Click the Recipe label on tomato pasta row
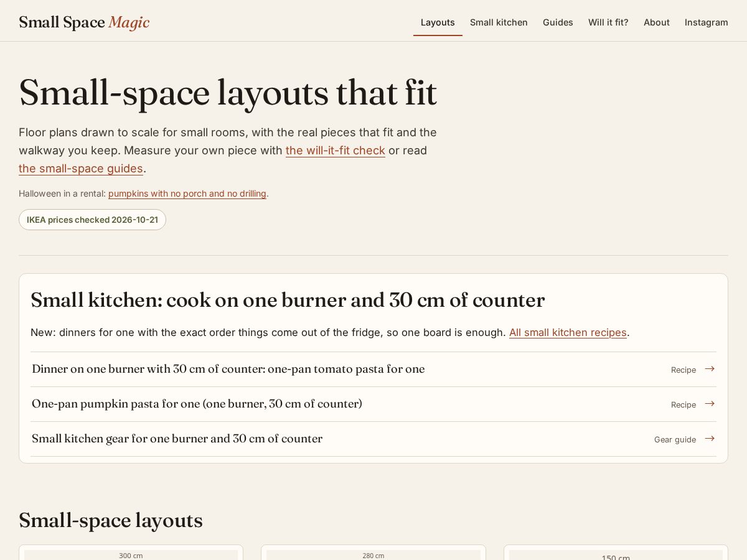The width and height of the screenshot is (747, 560). (684, 370)
